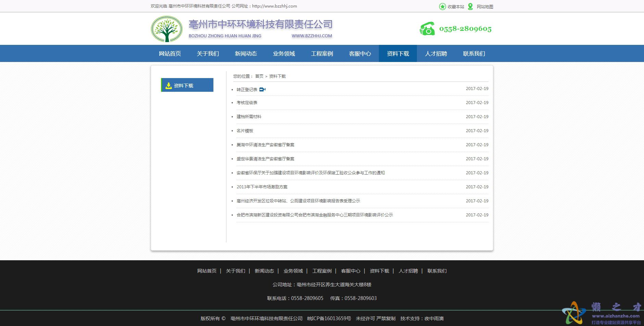Open 关于我们 in the top navigation
Viewport: 644px width, 326px height.
coord(208,54)
